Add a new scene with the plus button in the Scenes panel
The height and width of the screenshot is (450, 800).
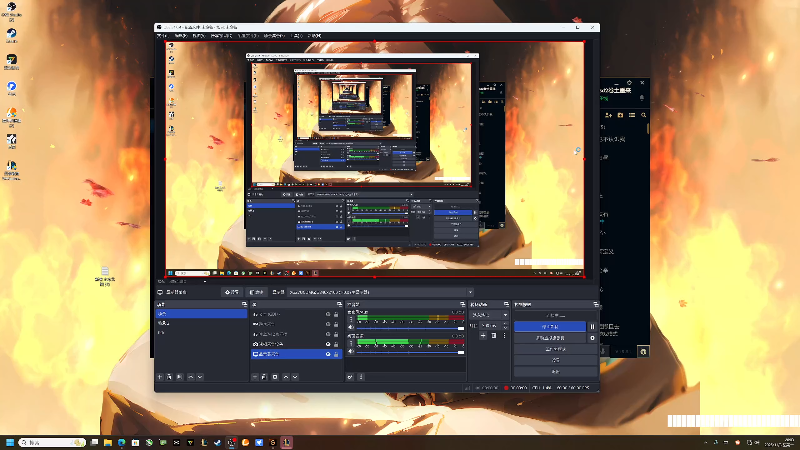coord(160,377)
